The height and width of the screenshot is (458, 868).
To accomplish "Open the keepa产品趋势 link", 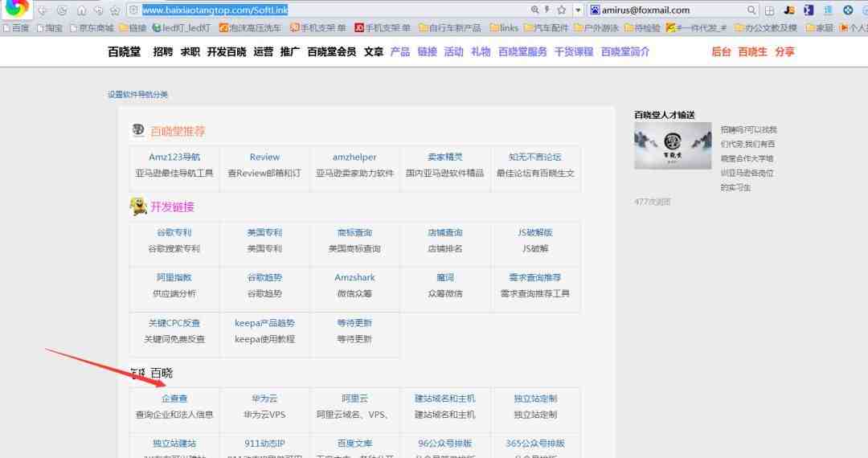I will coord(264,322).
